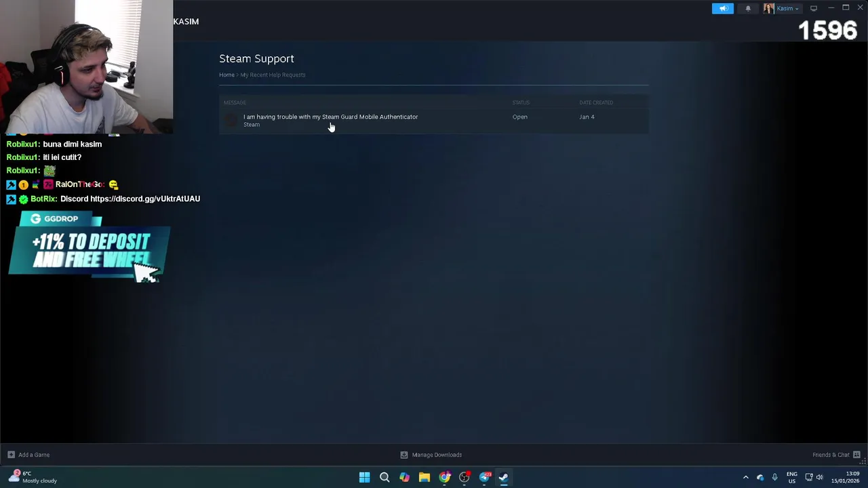The height and width of the screenshot is (488, 868).
Task: Open Friends & Chat
Action: point(831,455)
